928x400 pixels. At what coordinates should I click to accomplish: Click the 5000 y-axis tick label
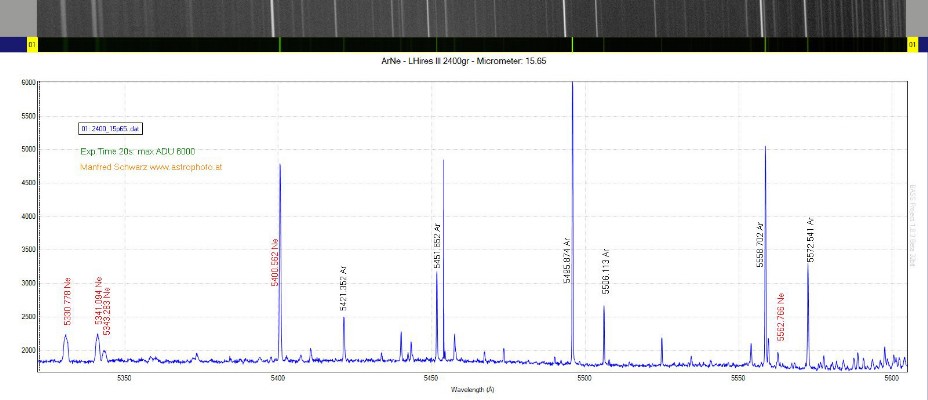click(x=27, y=150)
